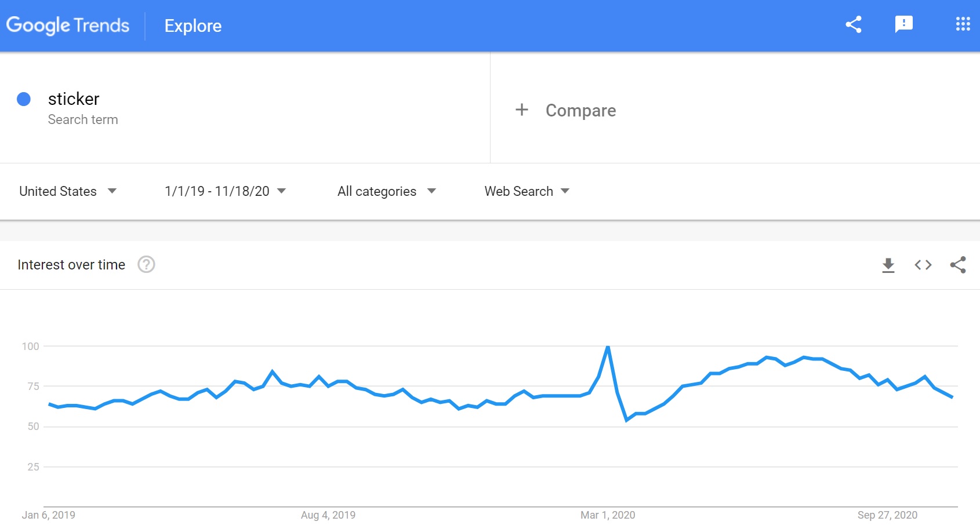The image size is (980, 525).
Task: Click the Compare text to add term
Action: tap(580, 111)
